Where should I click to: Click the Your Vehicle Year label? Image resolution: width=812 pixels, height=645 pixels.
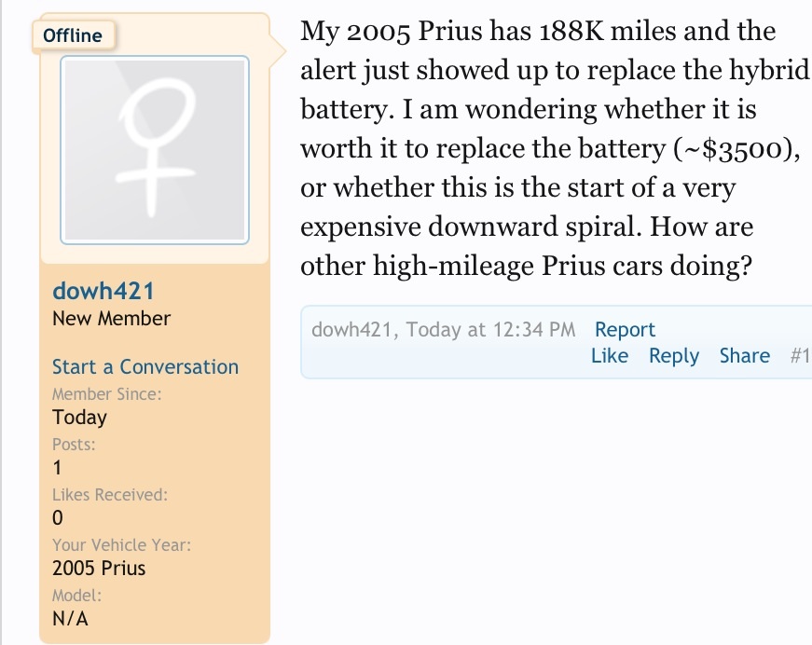(x=122, y=544)
